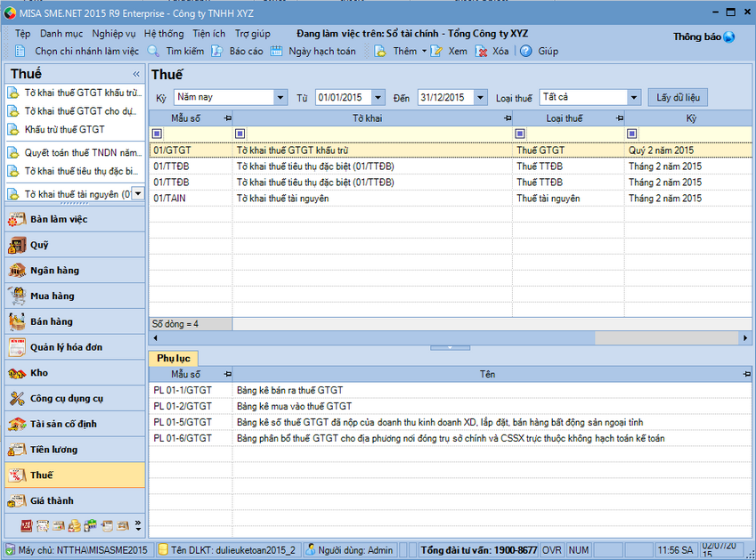Open the Tiền lương module
Viewport: 756px width, 560px height.
coord(75,450)
